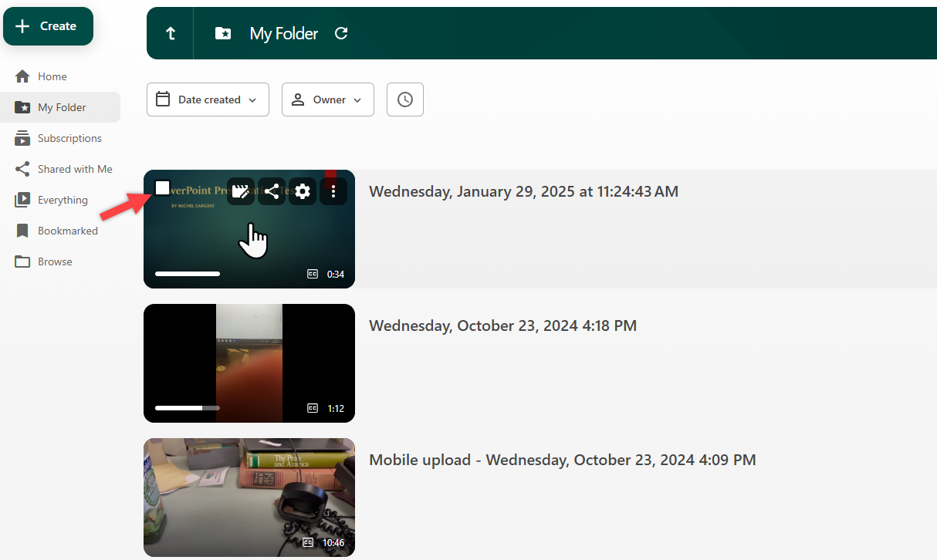This screenshot has height=560, width=937.
Task: Open Subscriptions in sidebar
Action: point(69,138)
